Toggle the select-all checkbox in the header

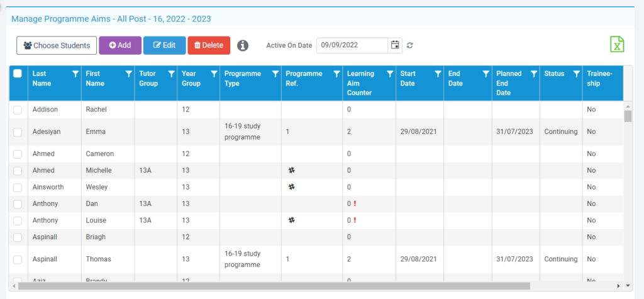pos(17,74)
